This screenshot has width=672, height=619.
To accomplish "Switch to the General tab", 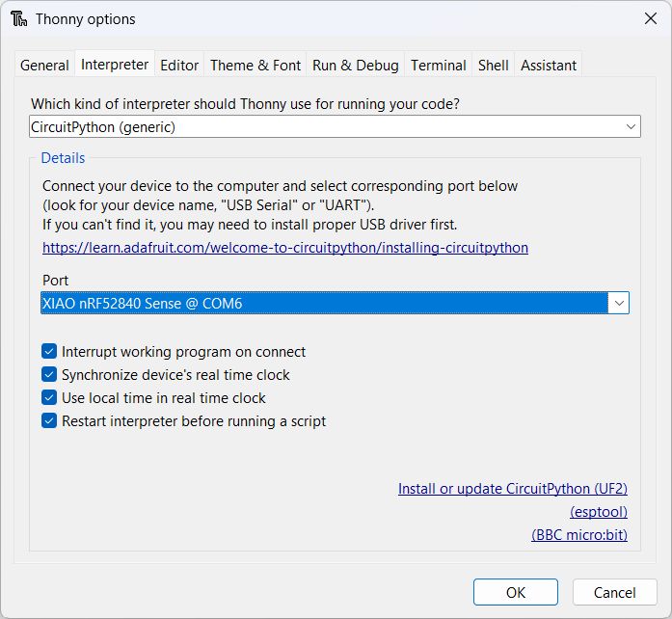I will (x=44, y=66).
